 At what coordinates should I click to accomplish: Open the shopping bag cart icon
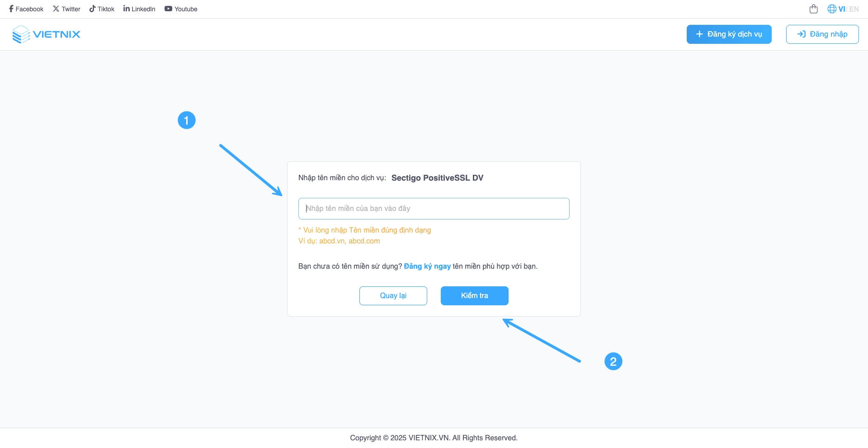(814, 9)
